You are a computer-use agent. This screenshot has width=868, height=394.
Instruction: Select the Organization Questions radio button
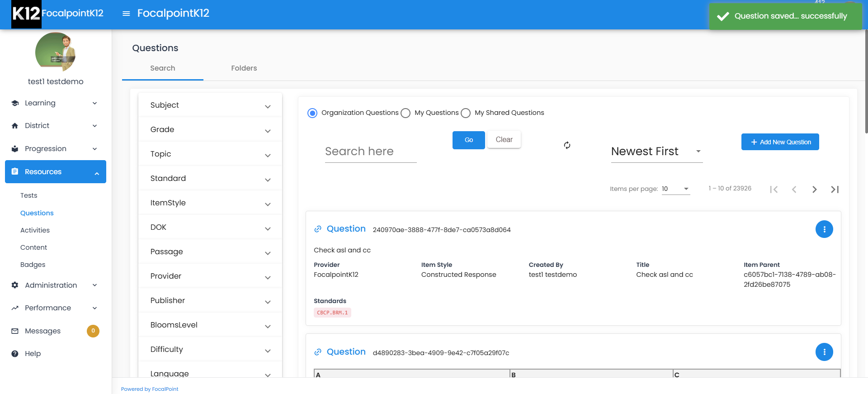[312, 113]
